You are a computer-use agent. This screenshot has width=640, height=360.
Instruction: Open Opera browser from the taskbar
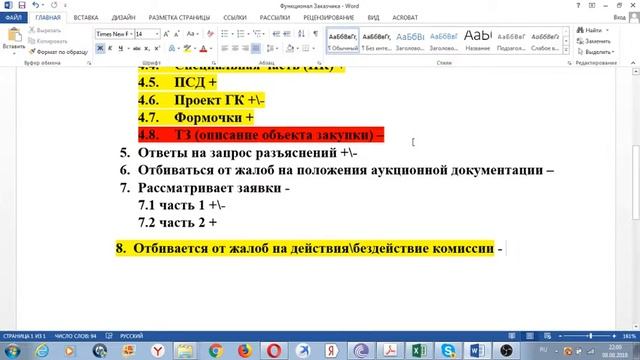(x=274, y=351)
